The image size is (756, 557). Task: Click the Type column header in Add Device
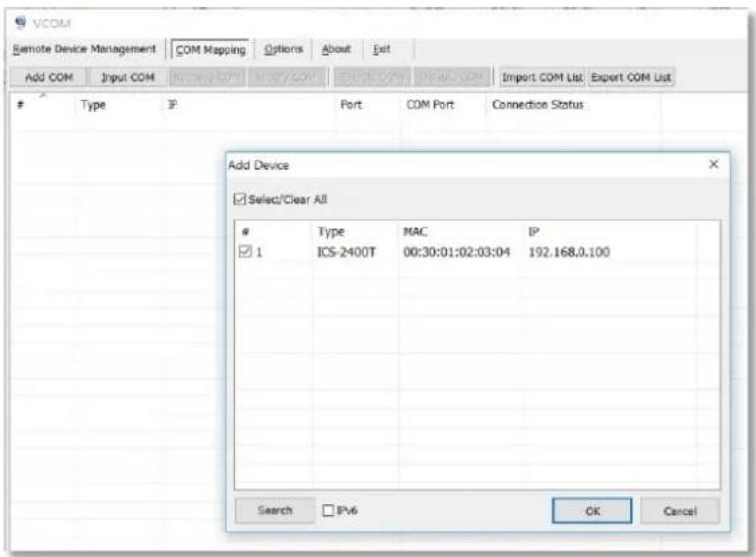point(330,232)
